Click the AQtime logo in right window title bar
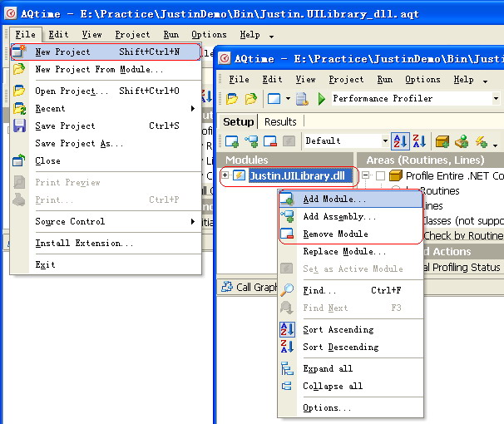This screenshot has width=504, height=424. coord(225,58)
